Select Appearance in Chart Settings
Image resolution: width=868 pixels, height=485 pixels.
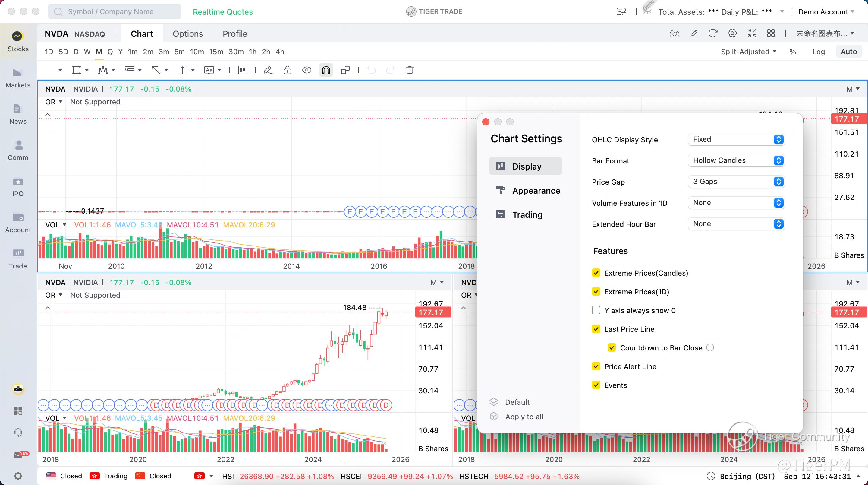coord(536,191)
